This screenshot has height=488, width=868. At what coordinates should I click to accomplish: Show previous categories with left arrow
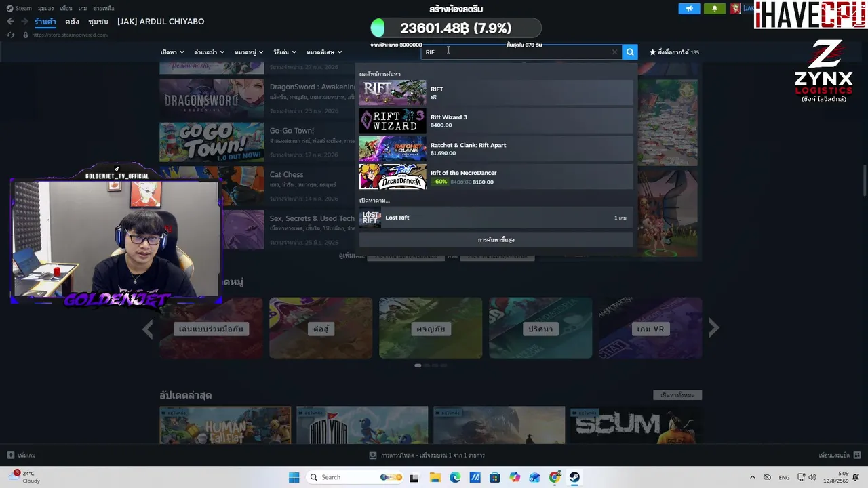pos(148,329)
